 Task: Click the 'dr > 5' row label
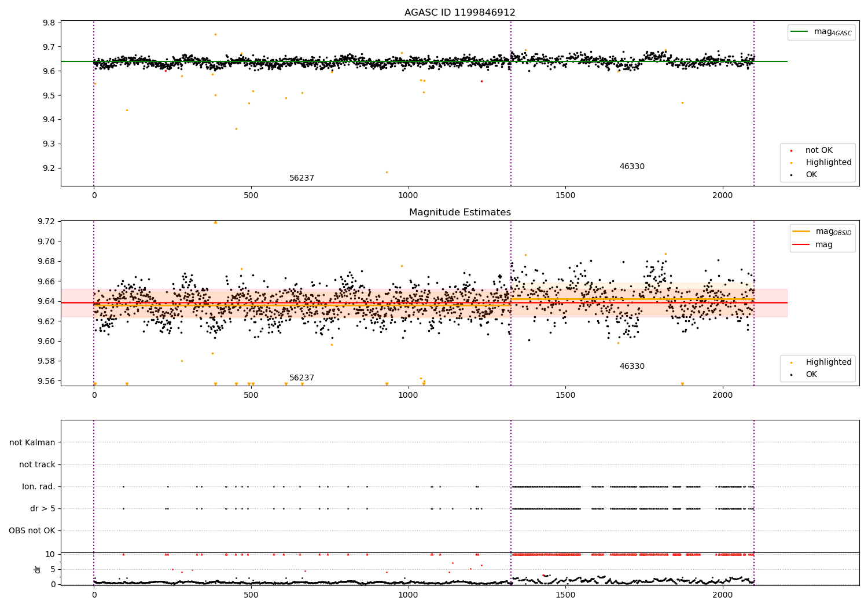tap(43, 509)
